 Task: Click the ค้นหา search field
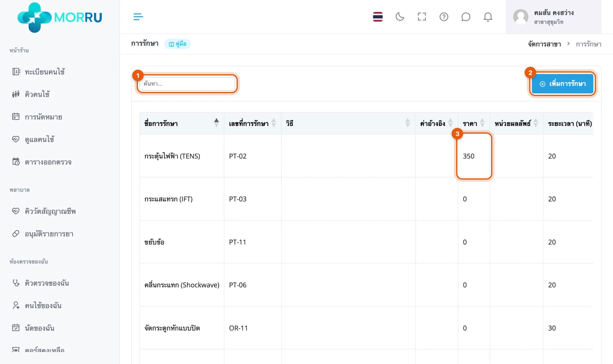187,84
